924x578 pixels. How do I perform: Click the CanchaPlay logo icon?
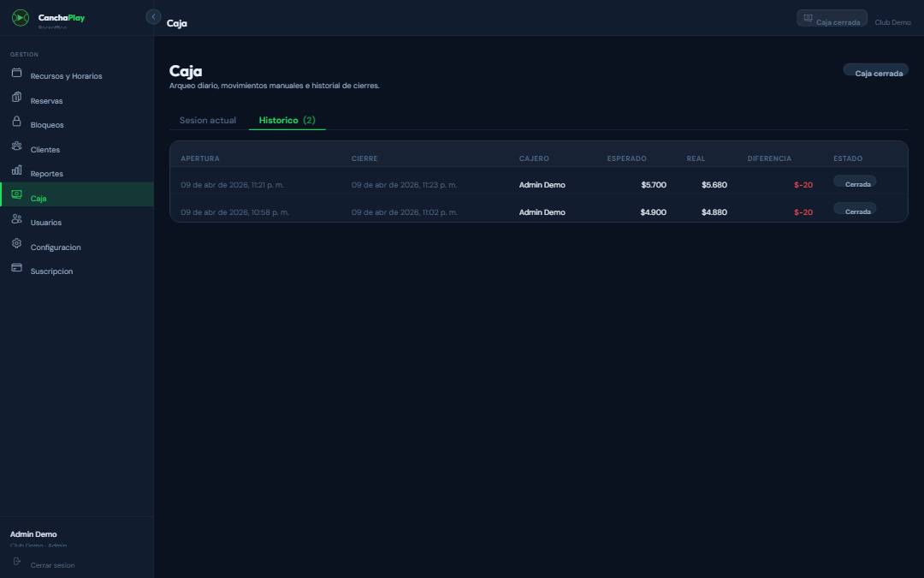pyautogui.click(x=21, y=18)
